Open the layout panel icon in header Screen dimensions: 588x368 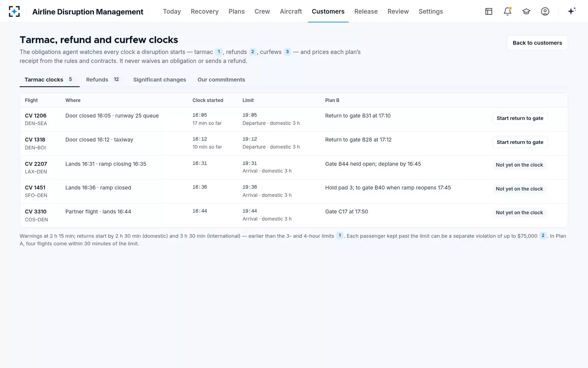[489, 11]
